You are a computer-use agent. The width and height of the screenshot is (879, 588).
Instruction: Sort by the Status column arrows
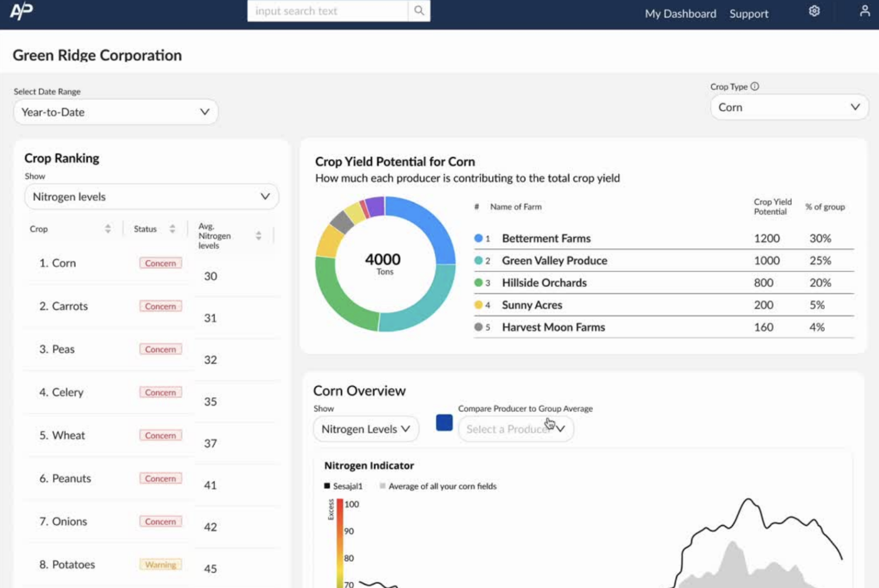[172, 229]
